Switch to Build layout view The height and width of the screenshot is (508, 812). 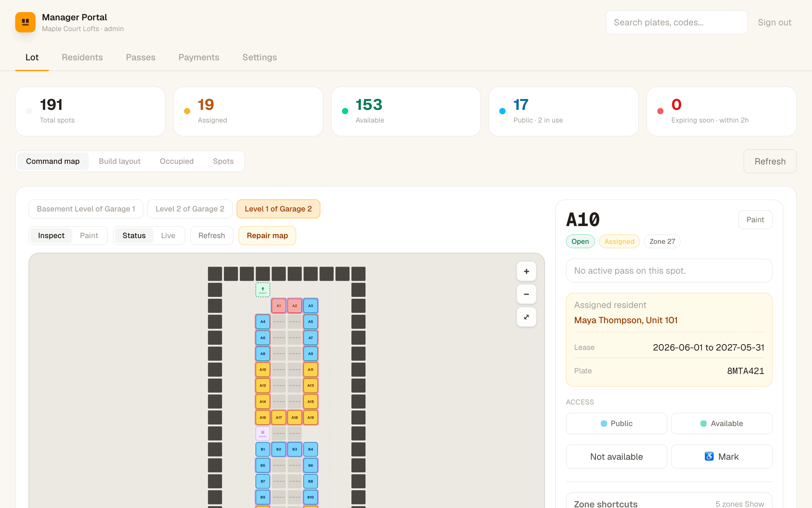(120, 161)
